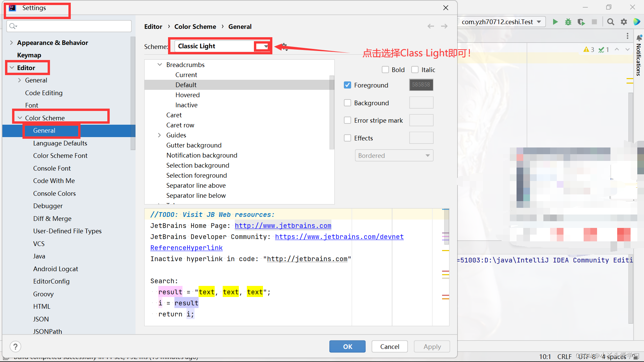Image resolution: width=644 pixels, height=362 pixels.
Task: Toggle the Bold style checkbox
Action: tap(385, 69)
